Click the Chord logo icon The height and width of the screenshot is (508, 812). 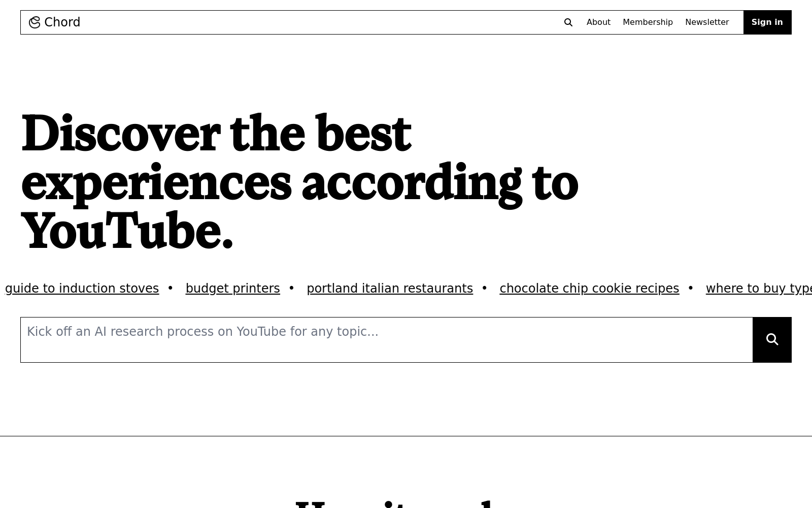coord(35,22)
